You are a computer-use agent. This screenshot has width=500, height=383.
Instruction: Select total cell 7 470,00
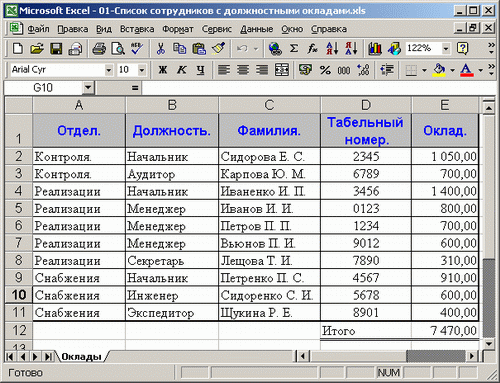click(x=445, y=330)
